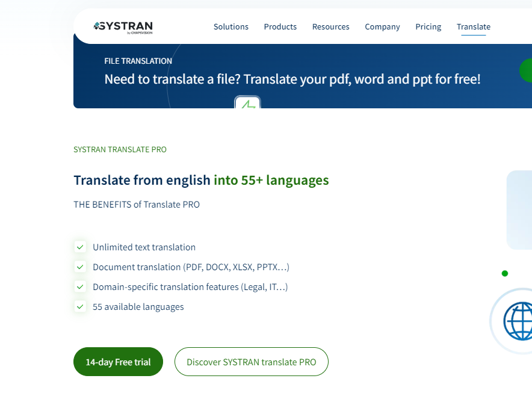This screenshot has width=532, height=411.
Task: Start the 14-day Free trial
Action: tap(118, 362)
